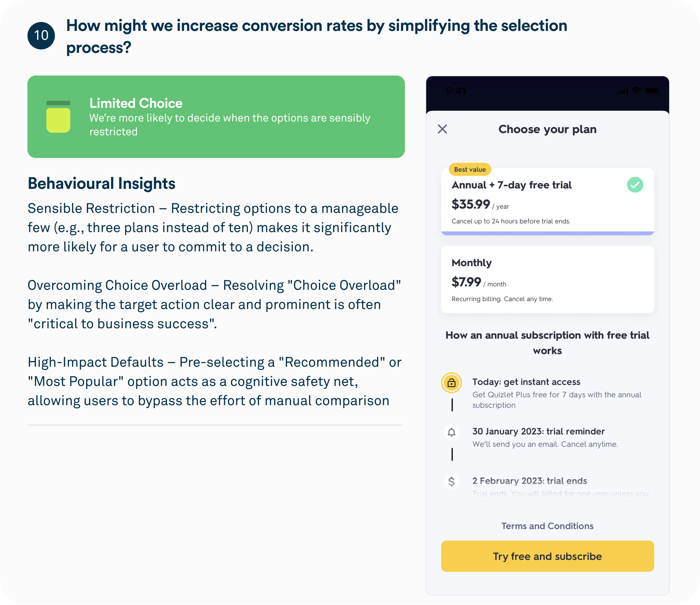Click the battery status bar icon
The height and width of the screenshot is (605, 700).
(x=651, y=90)
